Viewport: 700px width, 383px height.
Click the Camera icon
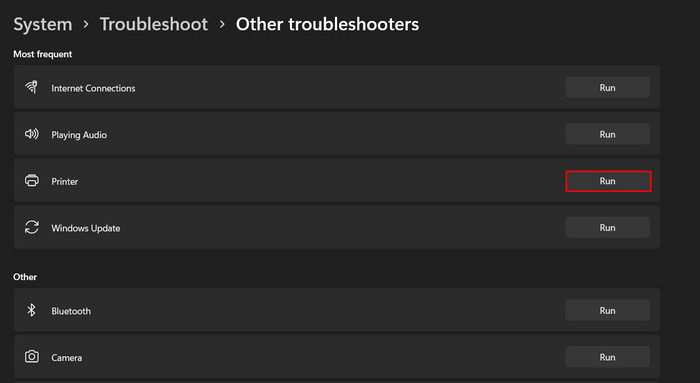point(32,357)
